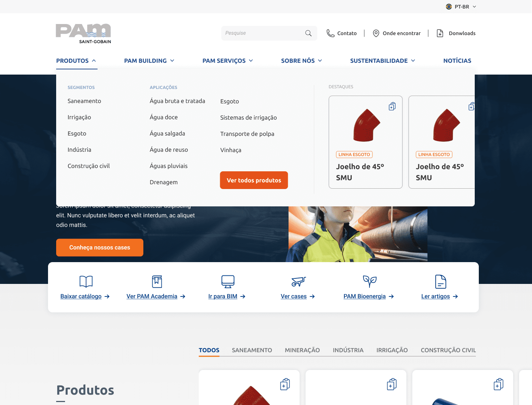
Task: Switch to SANEAMENTO product tab
Action: click(x=252, y=350)
